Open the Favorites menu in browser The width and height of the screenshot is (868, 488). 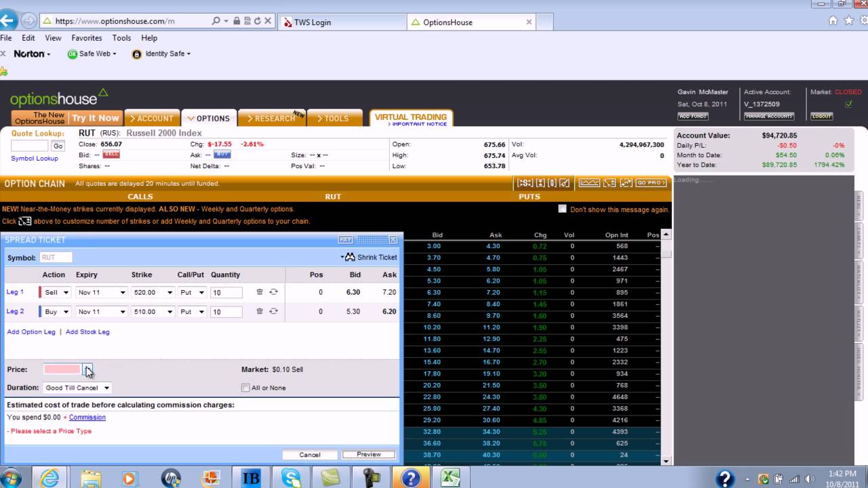click(x=87, y=38)
